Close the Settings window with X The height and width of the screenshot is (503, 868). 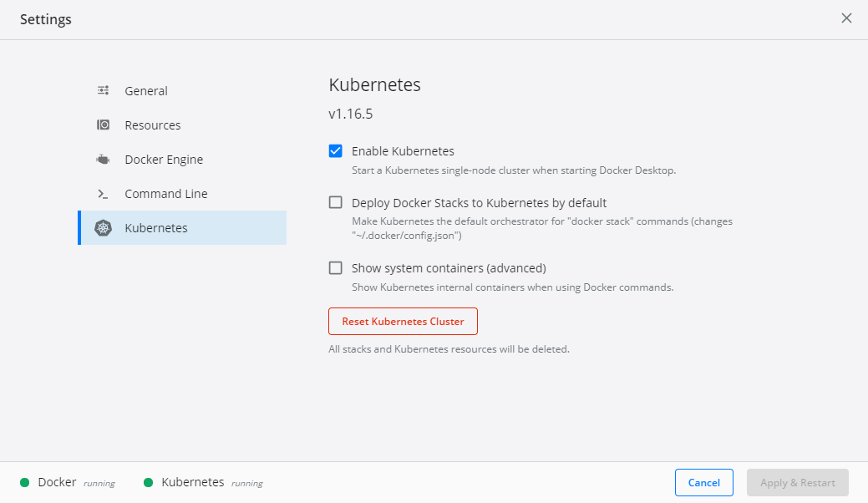pos(846,18)
